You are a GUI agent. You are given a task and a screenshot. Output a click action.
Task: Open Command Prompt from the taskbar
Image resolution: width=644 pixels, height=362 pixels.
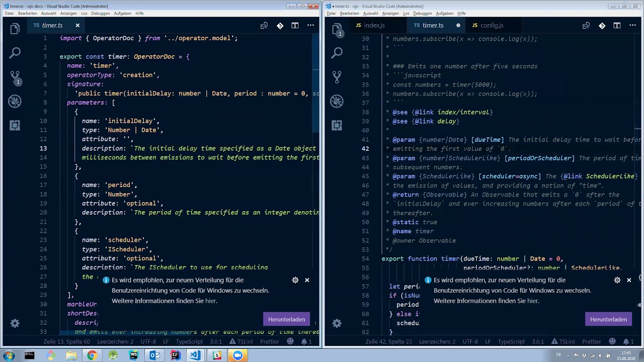(x=30, y=355)
